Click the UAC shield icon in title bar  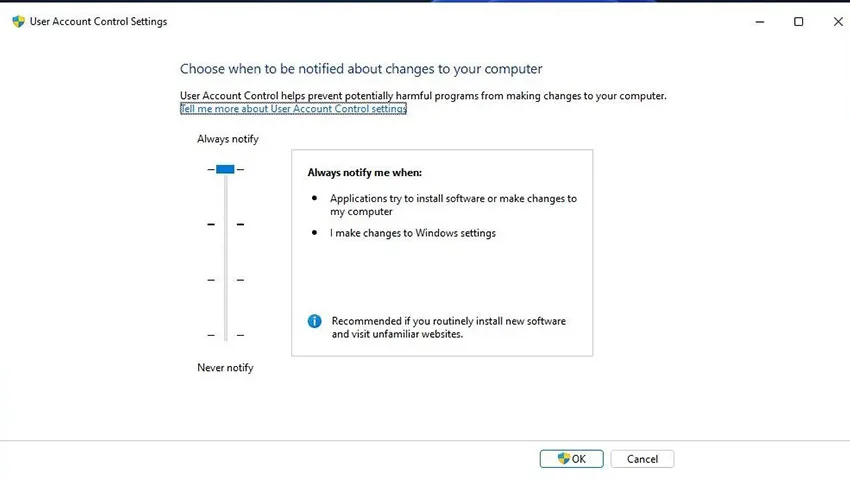[18, 22]
